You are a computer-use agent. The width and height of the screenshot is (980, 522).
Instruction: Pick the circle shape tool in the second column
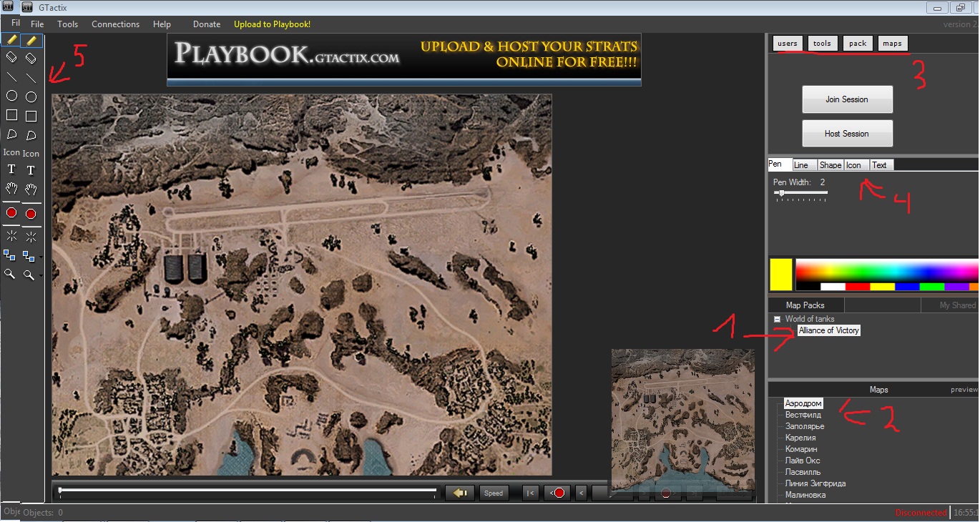(x=31, y=97)
